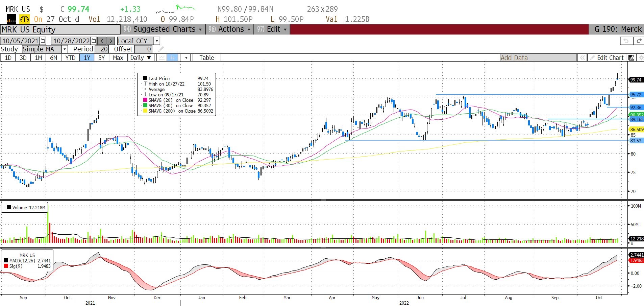Switch to Table view
644x306 pixels.
click(207, 57)
